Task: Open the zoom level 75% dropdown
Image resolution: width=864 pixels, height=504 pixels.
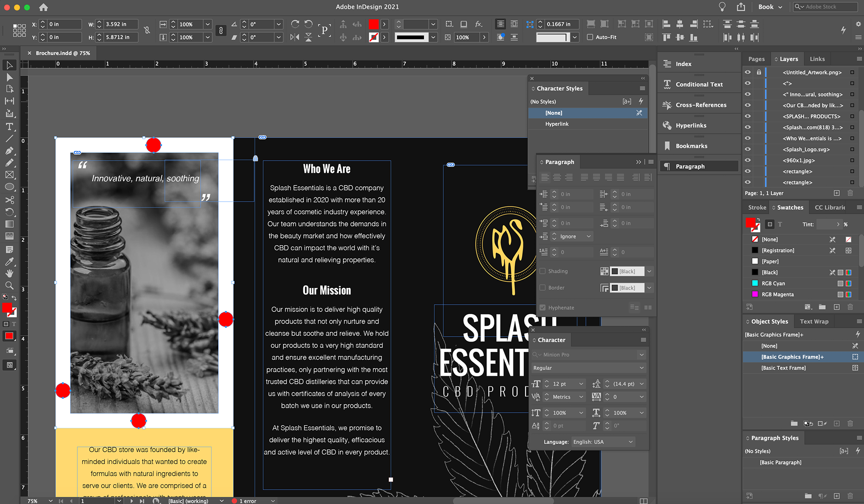Action: [50, 501]
